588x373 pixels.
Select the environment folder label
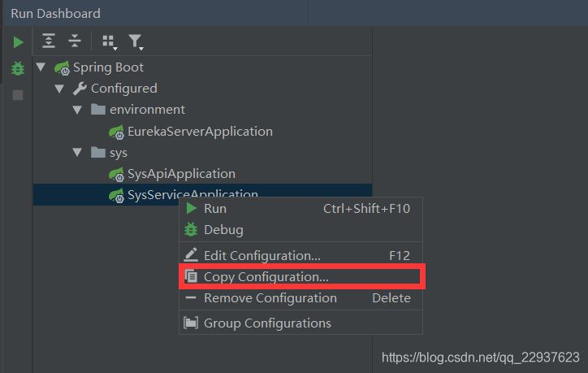[147, 110]
